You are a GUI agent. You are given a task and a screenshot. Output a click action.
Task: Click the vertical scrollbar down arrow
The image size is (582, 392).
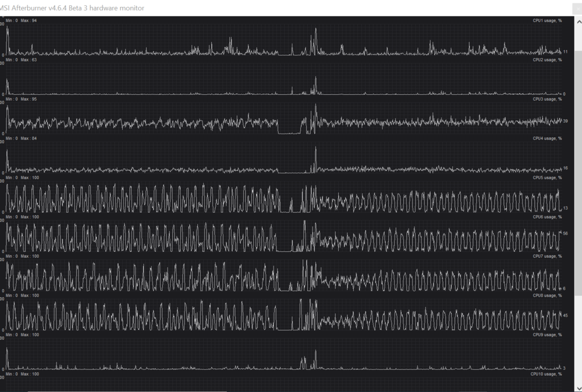click(x=579, y=389)
